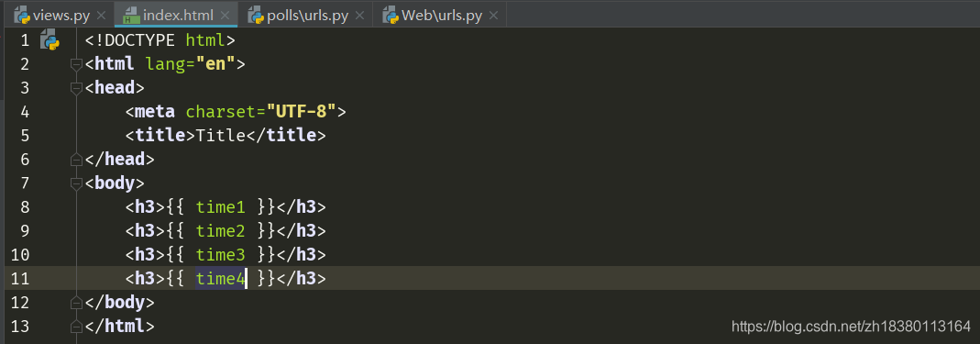
Task: Click the Python icon on polls\urls.py tab
Action: tap(255, 15)
